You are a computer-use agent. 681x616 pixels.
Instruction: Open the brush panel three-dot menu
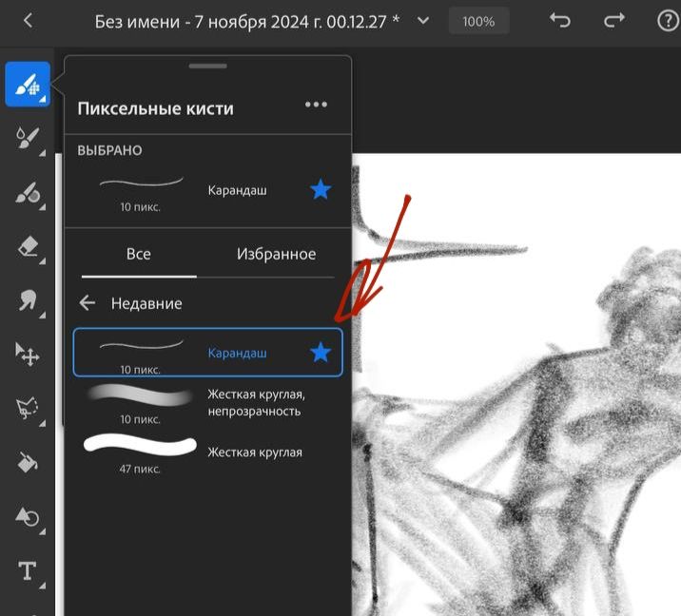(x=316, y=105)
